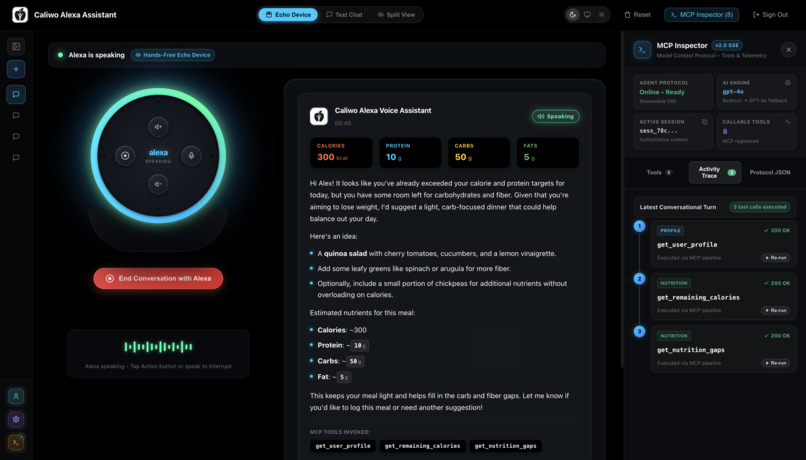Toggle the MCP Inspector (8) button
806x460 pixels.
point(701,14)
